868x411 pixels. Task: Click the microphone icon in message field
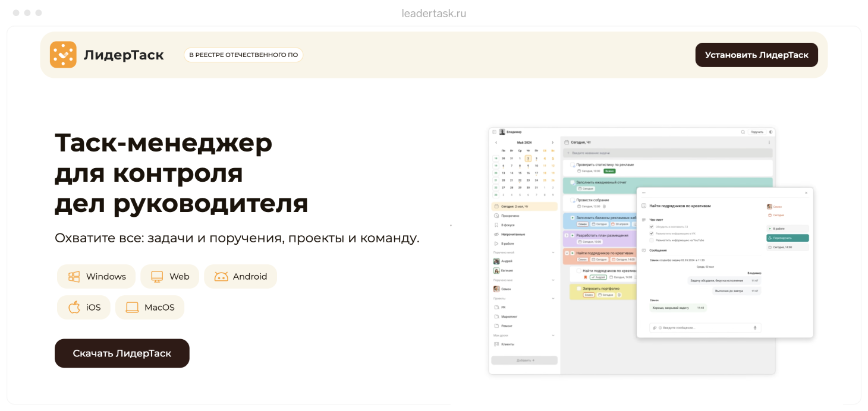pos(755,328)
